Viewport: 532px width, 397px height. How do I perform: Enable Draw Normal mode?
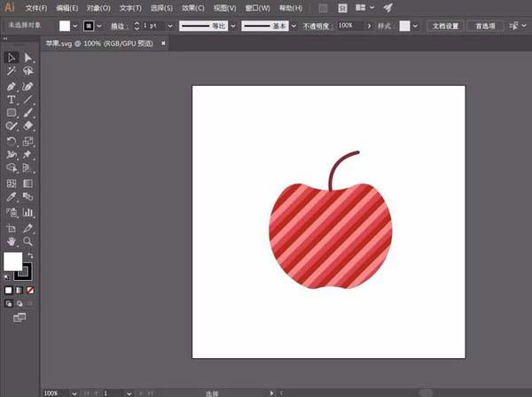tap(9, 303)
